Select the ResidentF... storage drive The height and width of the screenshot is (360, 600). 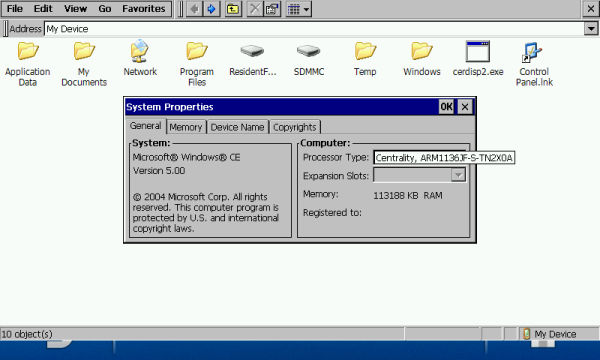(x=253, y=59)
